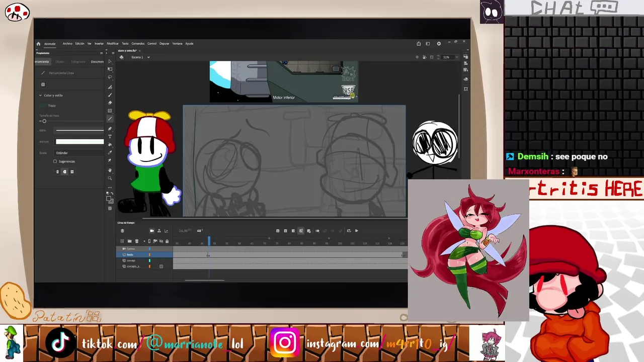
Task: Click the stroke and fill color boxes
Action: coord(109,199)
